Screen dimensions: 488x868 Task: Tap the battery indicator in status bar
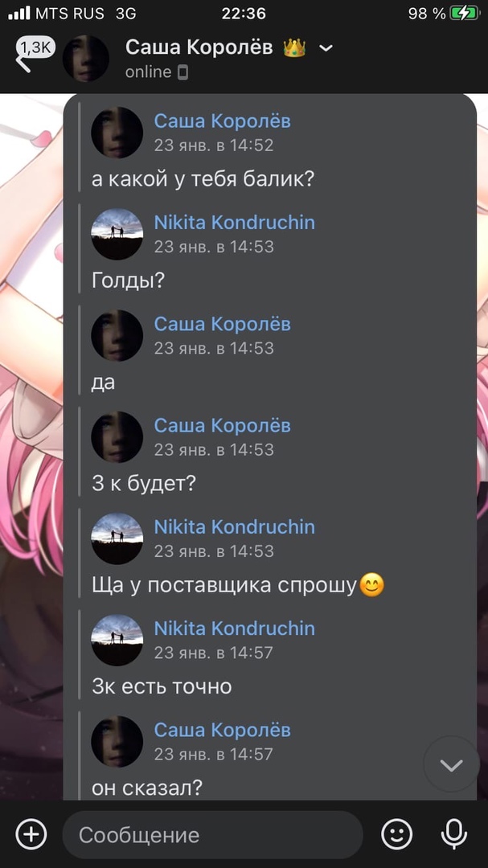tap(465, 14)
